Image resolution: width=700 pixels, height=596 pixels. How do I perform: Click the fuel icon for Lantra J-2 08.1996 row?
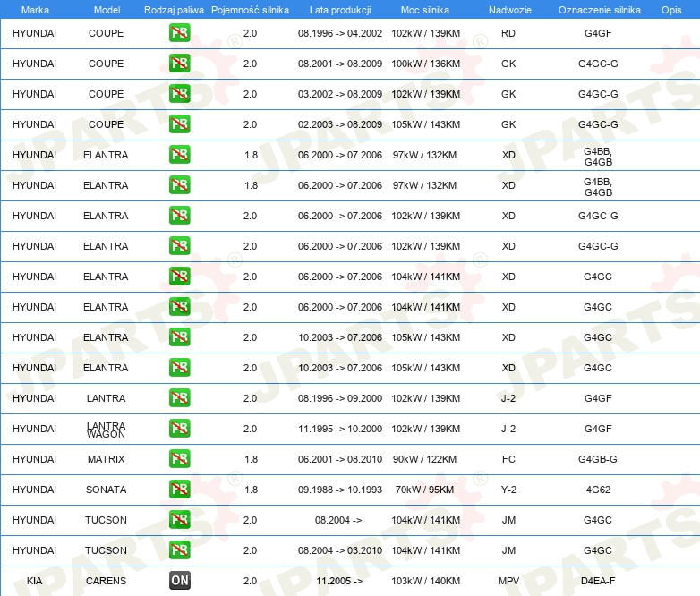[180, 398]
